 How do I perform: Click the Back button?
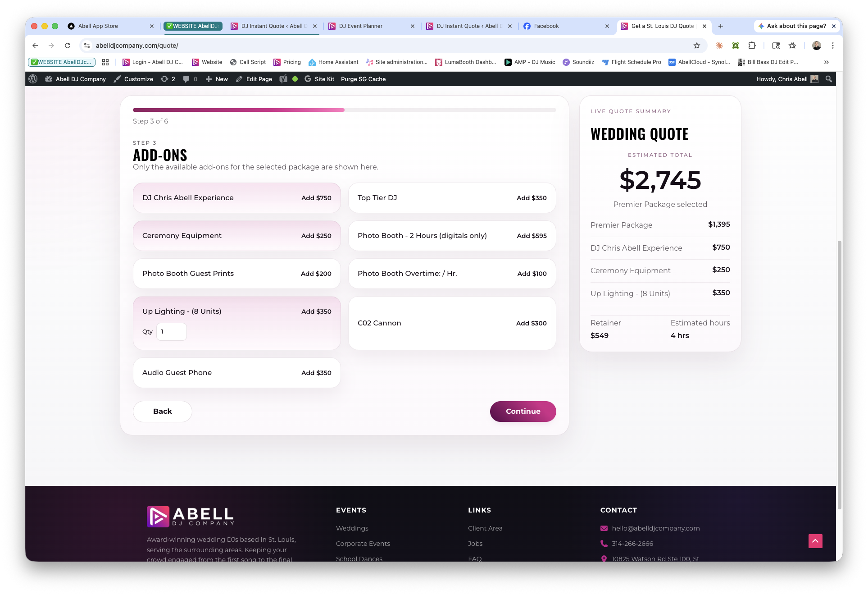point(163,412)
